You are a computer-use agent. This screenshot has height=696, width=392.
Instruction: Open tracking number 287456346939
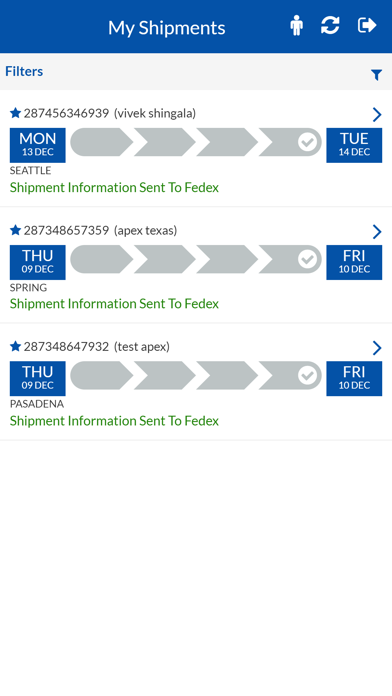66,113
